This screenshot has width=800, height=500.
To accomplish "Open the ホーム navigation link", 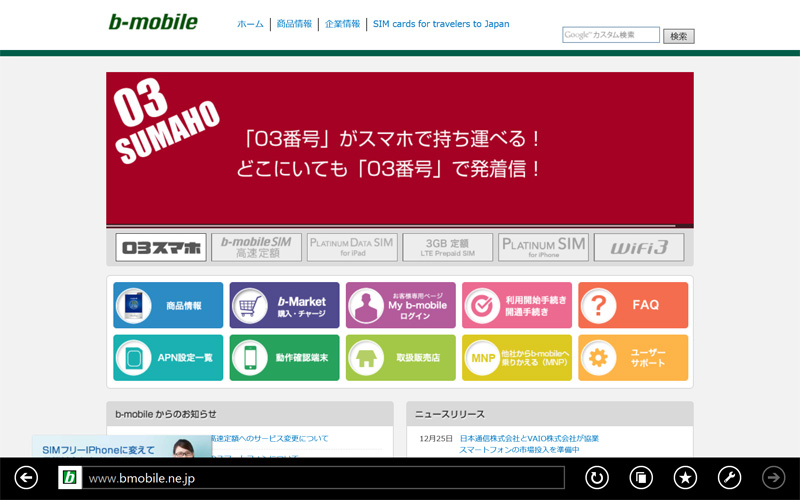I will coord(250,24).
